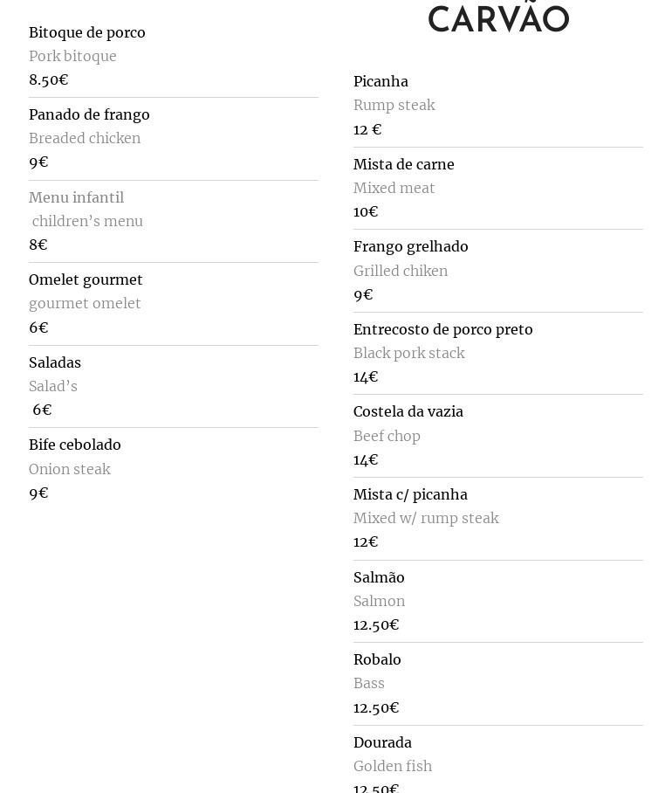Click the Panado de frango dish title

pos(89,114)
